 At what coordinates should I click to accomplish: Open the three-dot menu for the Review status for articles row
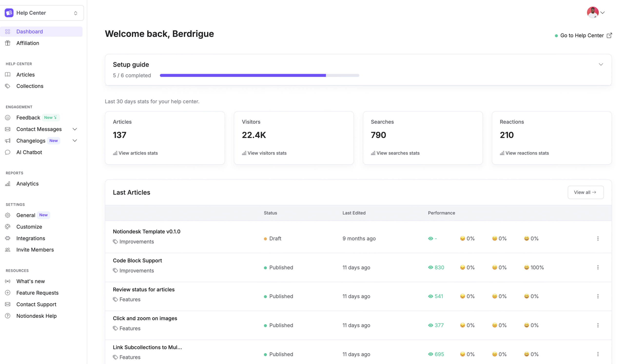tap(598, 296)
